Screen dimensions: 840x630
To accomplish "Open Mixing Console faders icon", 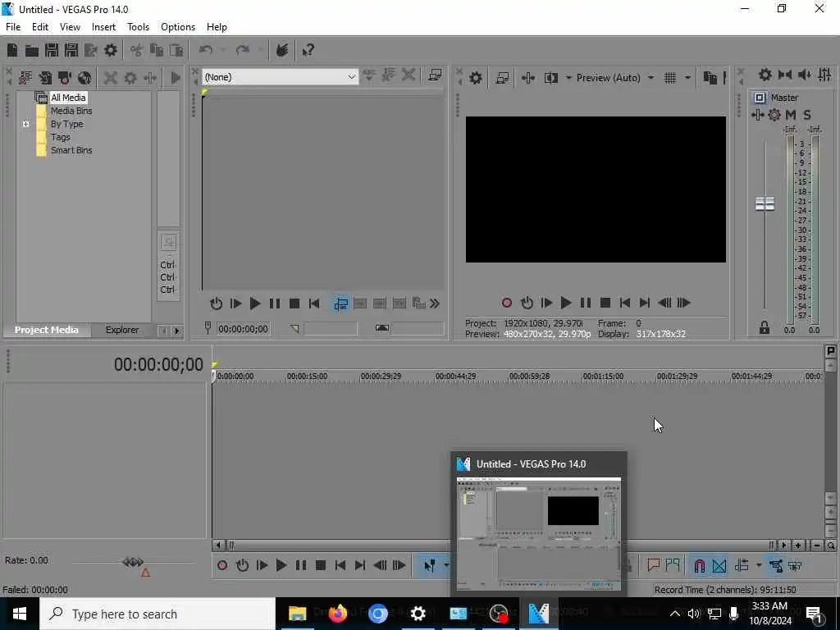I will pos(824,75).
